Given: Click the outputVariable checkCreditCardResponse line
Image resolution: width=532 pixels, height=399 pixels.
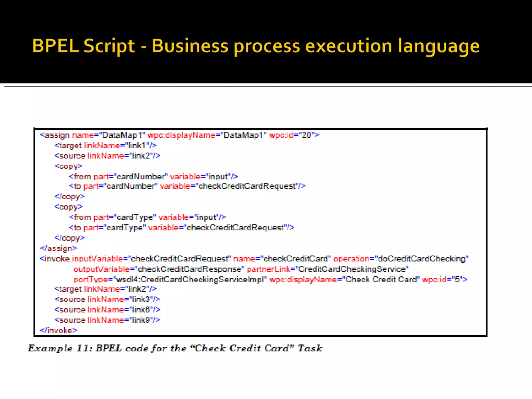Looking at the screenshot, I should (x=241, y=269).
